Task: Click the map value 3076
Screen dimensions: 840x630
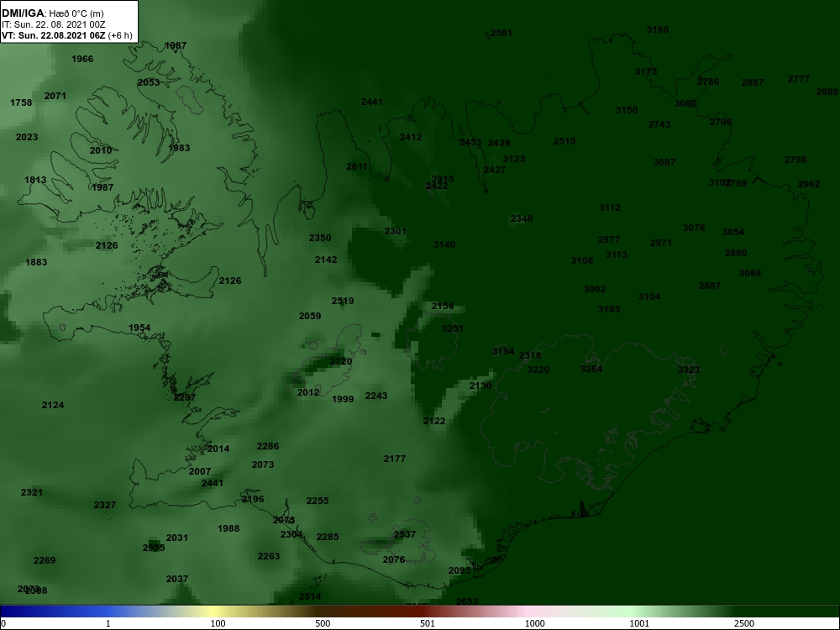Action: point(694,228)
